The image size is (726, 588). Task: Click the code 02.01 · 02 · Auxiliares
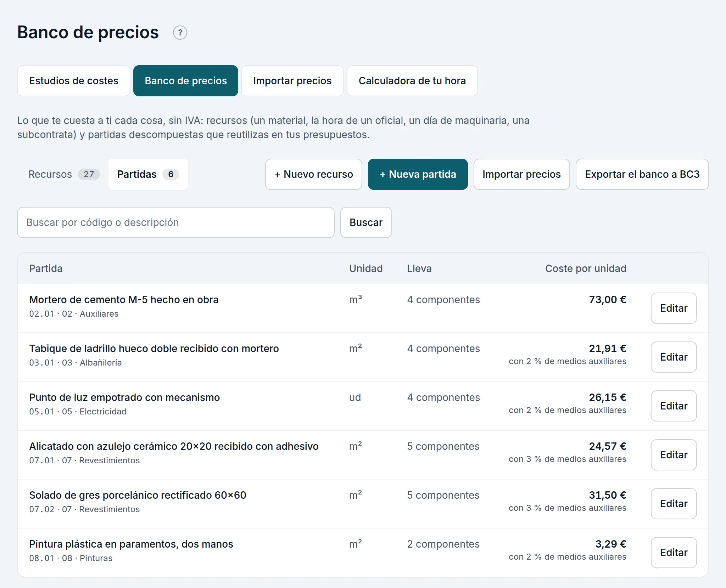point(74,314)
